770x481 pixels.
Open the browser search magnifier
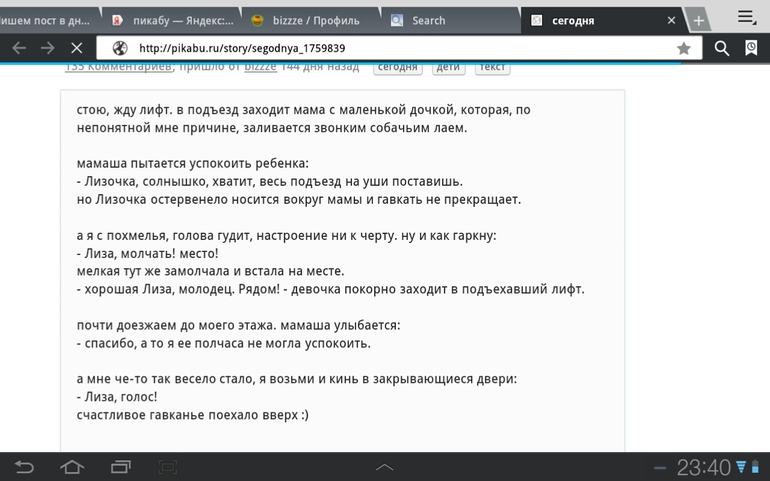tap(721, 48)
